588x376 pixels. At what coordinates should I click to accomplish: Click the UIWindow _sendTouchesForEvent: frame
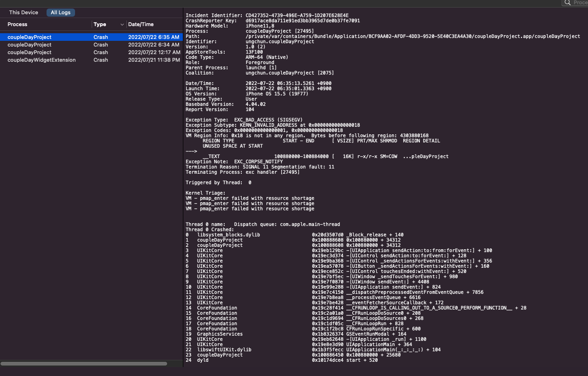coord(322,277)
